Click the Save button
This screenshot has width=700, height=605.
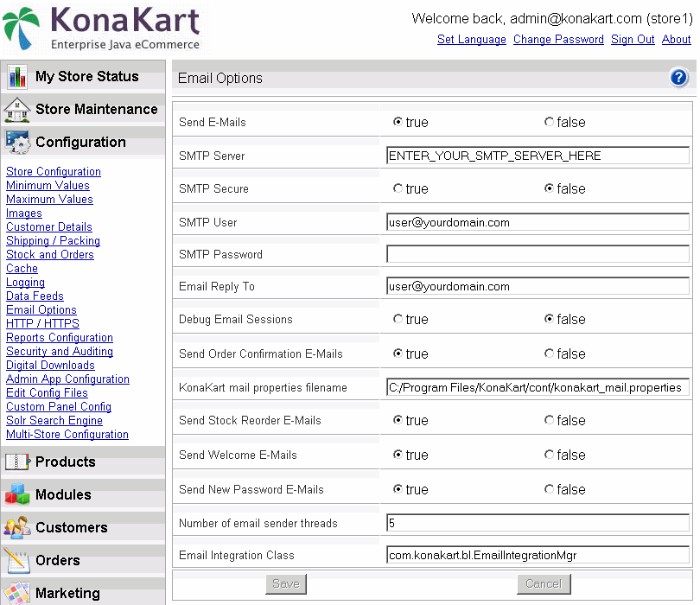286,584
